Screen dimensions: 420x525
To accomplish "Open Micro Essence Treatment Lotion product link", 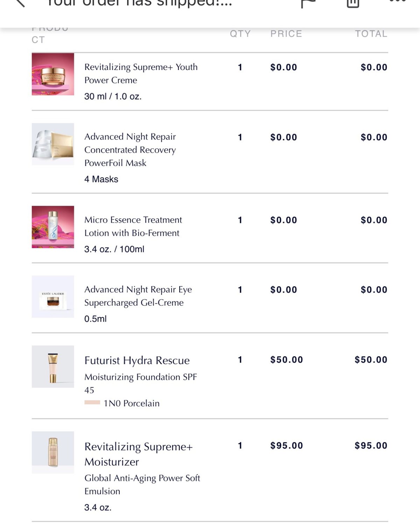I will click(x=133, y=226).
